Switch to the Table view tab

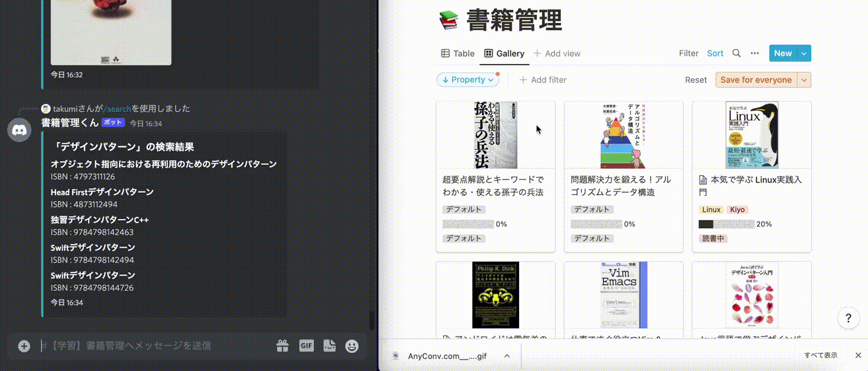click(x=458, y=53)
